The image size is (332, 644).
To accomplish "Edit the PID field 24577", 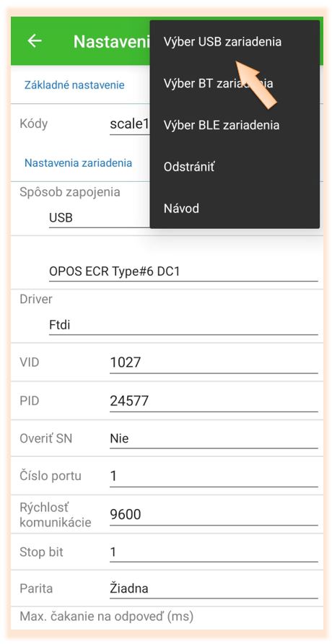I will pyautogui.click(x=214, y=401).
